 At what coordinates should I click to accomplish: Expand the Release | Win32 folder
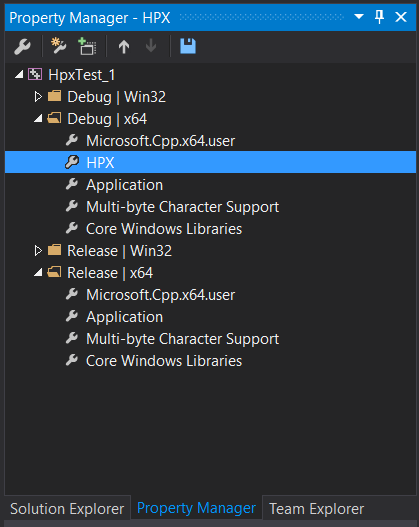pos(38,251)
